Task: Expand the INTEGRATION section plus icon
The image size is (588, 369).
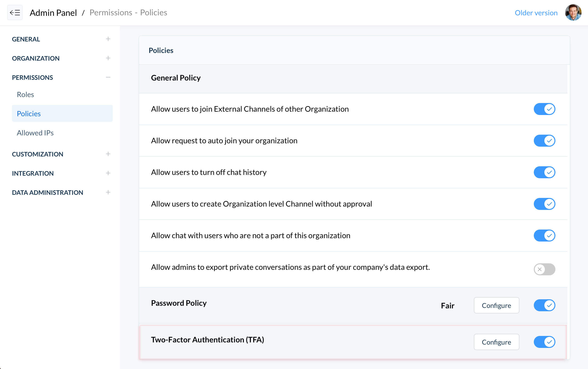Action: coord(108,173)
